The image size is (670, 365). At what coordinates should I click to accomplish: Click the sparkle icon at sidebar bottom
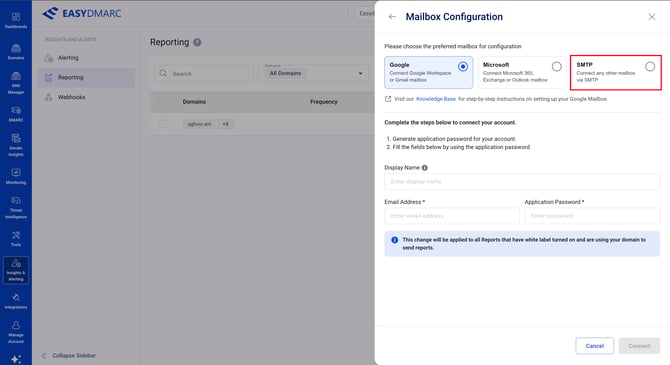tap(16, 359)
